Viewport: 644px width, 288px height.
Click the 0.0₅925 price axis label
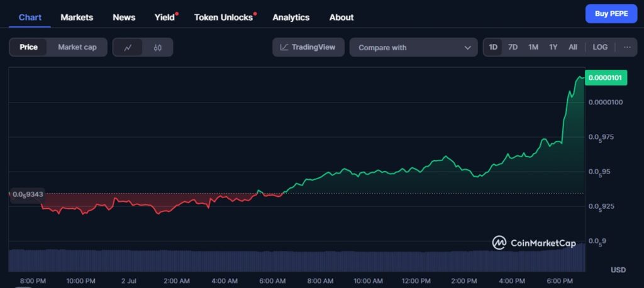tap(601, 206)
